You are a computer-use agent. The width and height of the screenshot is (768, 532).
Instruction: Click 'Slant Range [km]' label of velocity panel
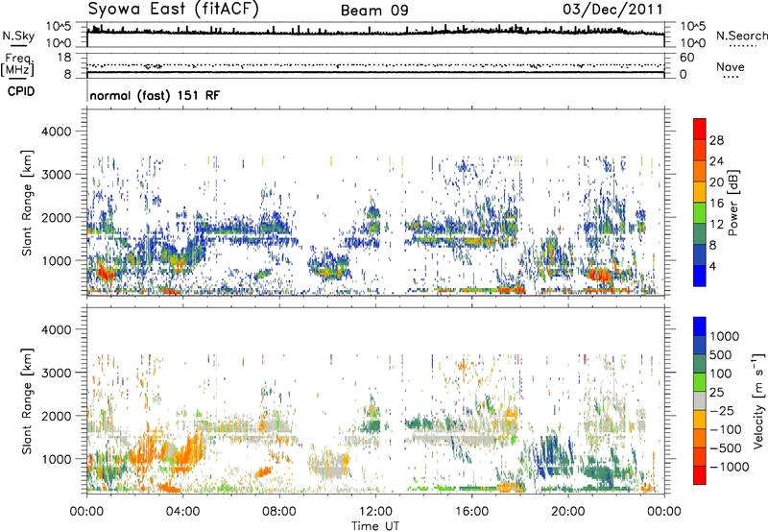point(27,400)
